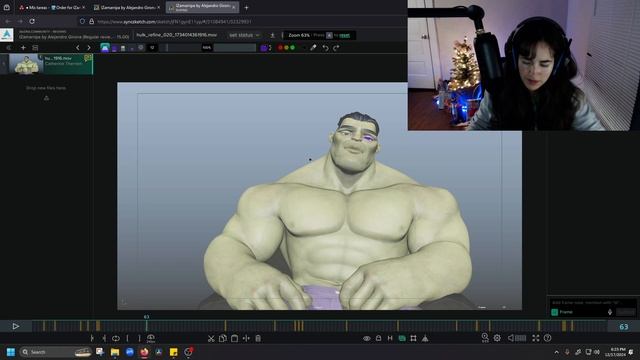
Task: Switch to the Mis tareas browser tab
Action: [x=33, y=7]
